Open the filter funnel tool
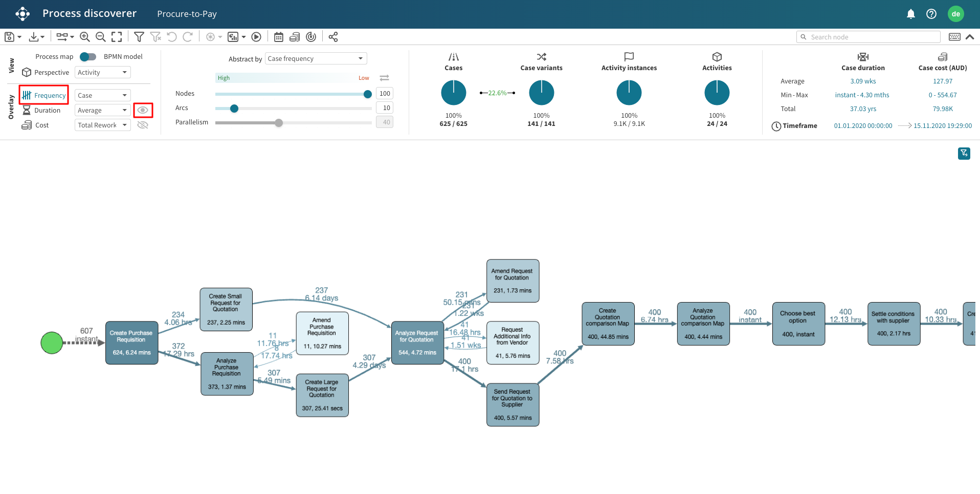The height and width of the screenshot is (494, 980). [139, 37]
